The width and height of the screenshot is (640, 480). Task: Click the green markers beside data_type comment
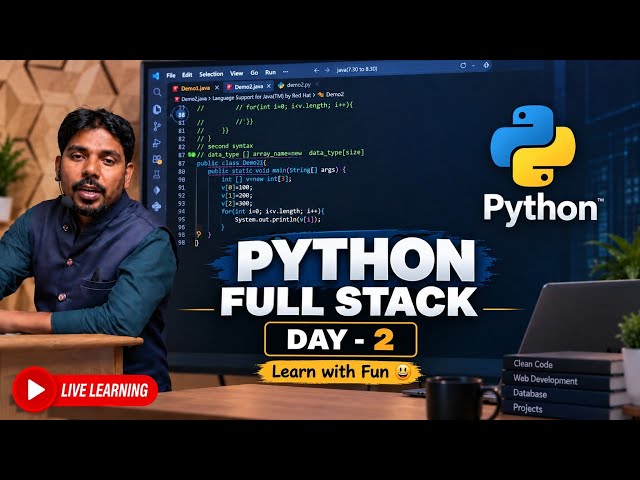tap(191, 155)
